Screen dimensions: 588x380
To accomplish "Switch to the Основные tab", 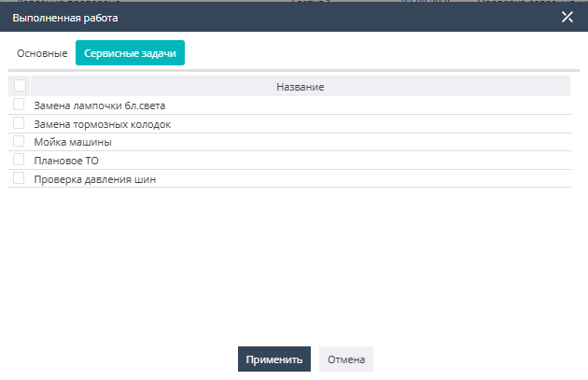I will [42, 53].
